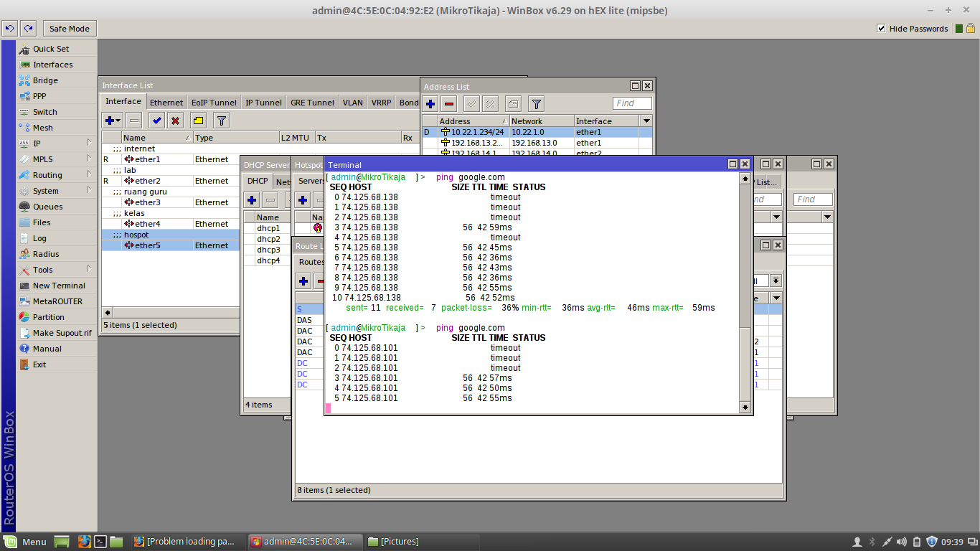Select the 10.22.1.234/24 address row
Image resolution: width=980 pixels, height=551 pixels.
pos(538,132)
